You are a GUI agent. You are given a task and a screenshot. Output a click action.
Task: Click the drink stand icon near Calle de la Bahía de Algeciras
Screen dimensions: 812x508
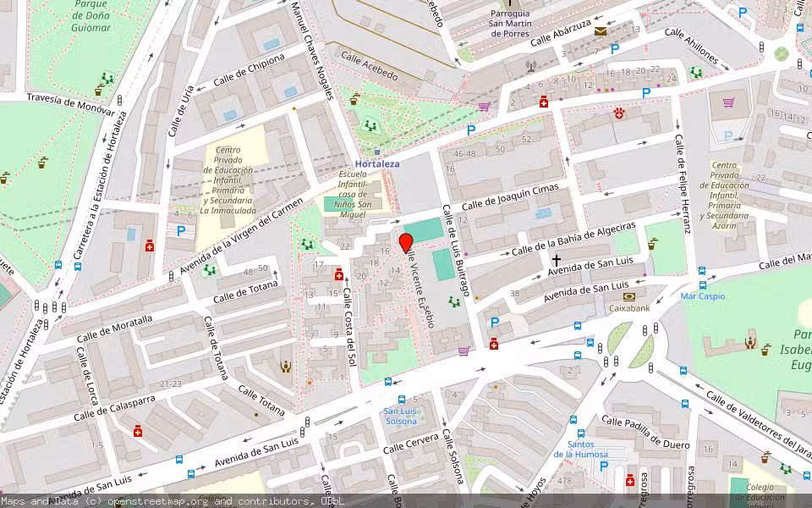(x=652, y=243)
